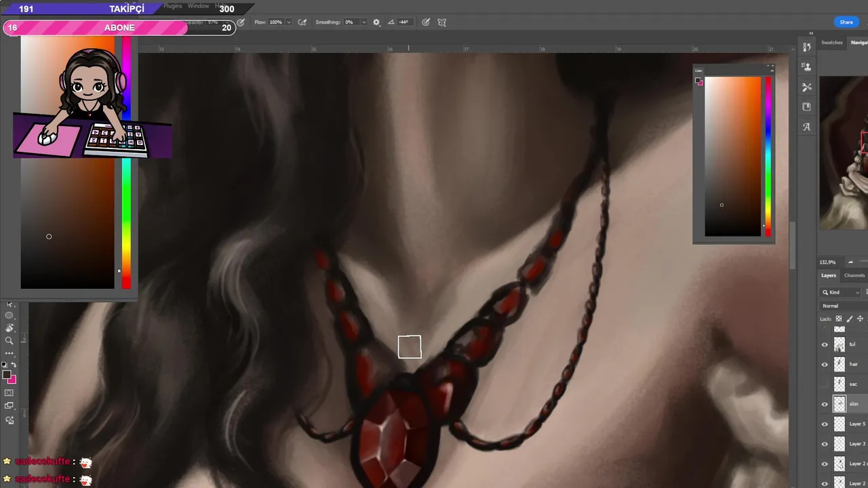868x488 pixels.
Task: Toggle pressure for opacity icon
Action: click(240, 22)
